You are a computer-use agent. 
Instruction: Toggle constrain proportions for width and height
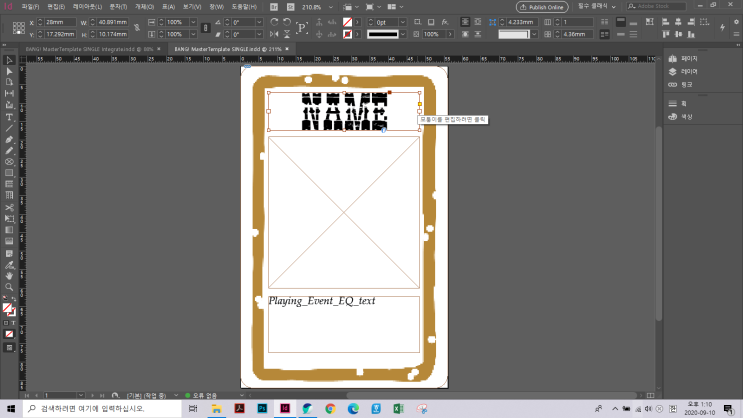click(137, 28)
